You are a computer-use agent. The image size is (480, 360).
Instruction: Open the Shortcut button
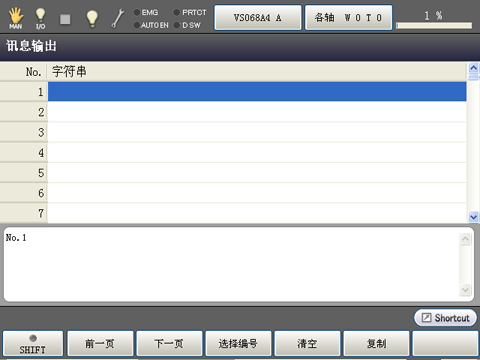tap(445, 318)
